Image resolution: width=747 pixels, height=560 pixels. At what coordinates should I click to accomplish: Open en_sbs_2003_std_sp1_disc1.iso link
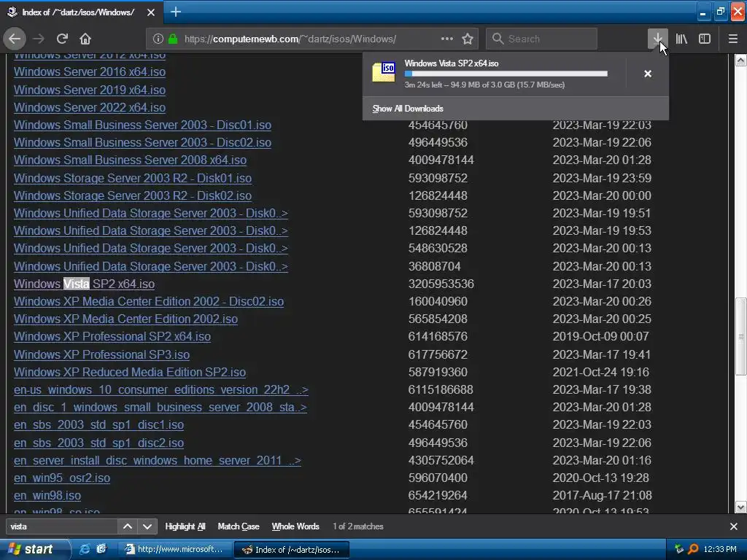pos(98,425)
